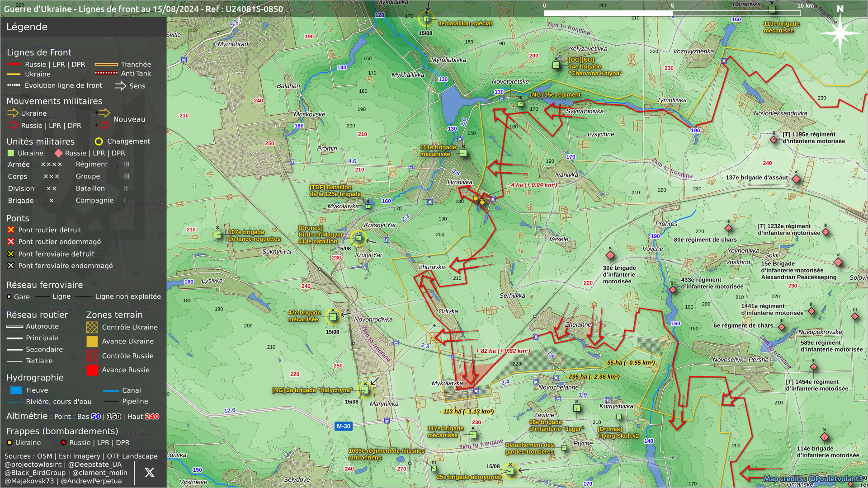Click the +82 ha advance annotation
The width and height of the screenshot is (868, 488).
502,351
